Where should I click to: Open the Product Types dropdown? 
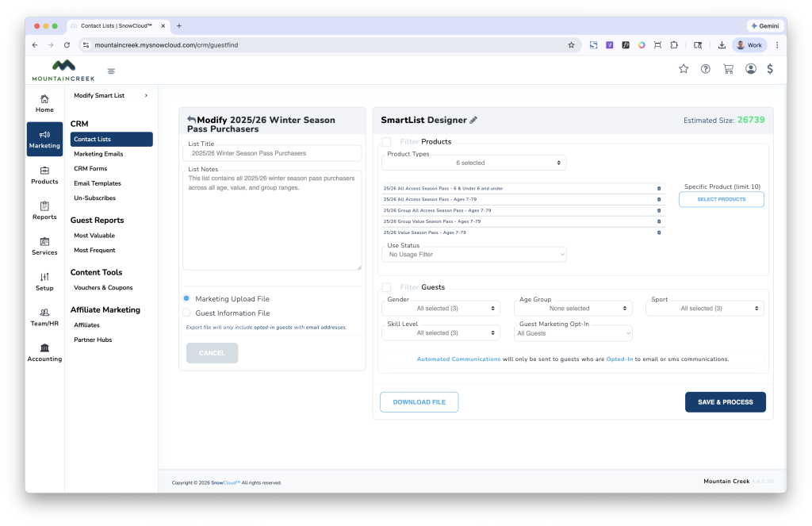473,163
